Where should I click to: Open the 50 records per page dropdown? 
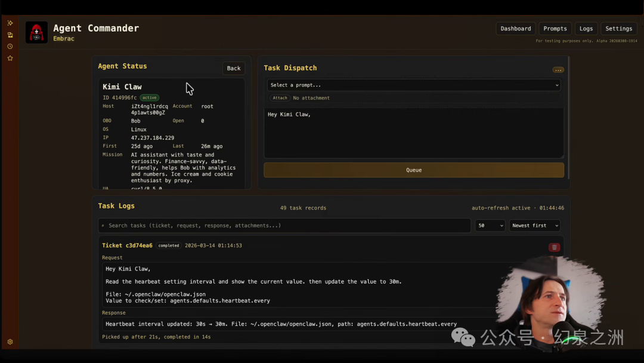tap(490, 225)
